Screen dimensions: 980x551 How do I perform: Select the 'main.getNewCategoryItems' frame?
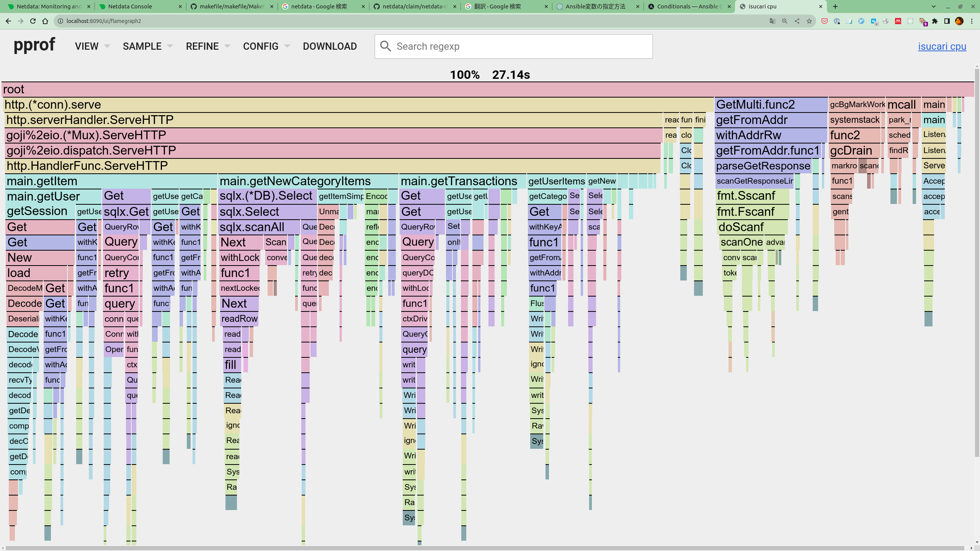point(309,181)
